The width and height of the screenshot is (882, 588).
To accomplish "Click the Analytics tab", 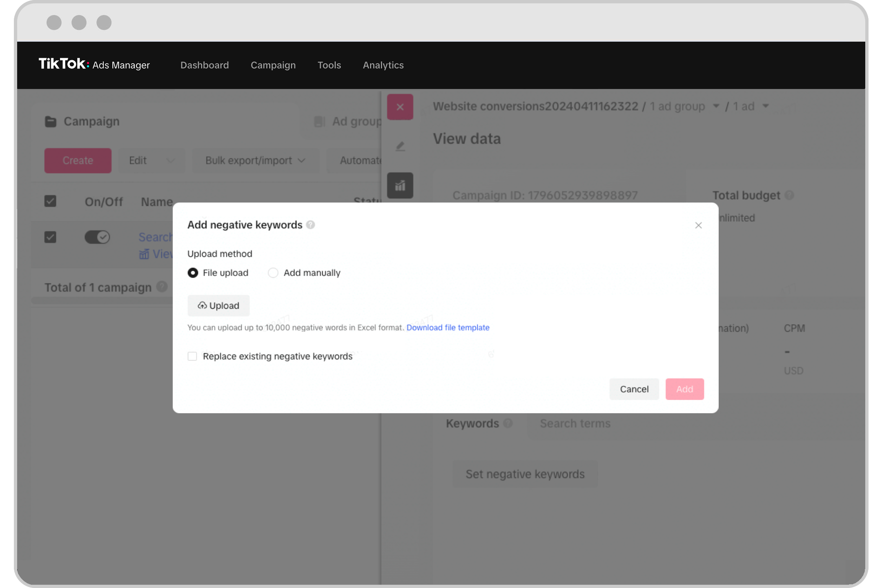I will click(383, 65).
